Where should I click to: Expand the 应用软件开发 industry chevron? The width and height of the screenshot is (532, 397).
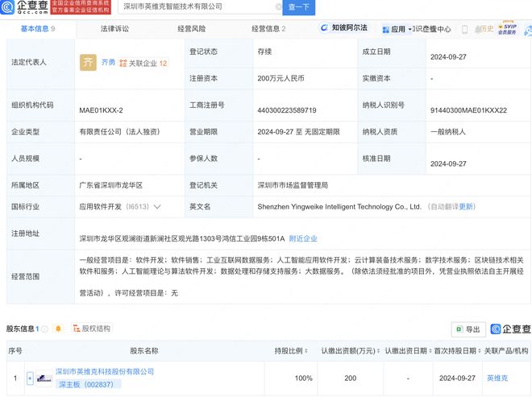[x=157, y=206]
